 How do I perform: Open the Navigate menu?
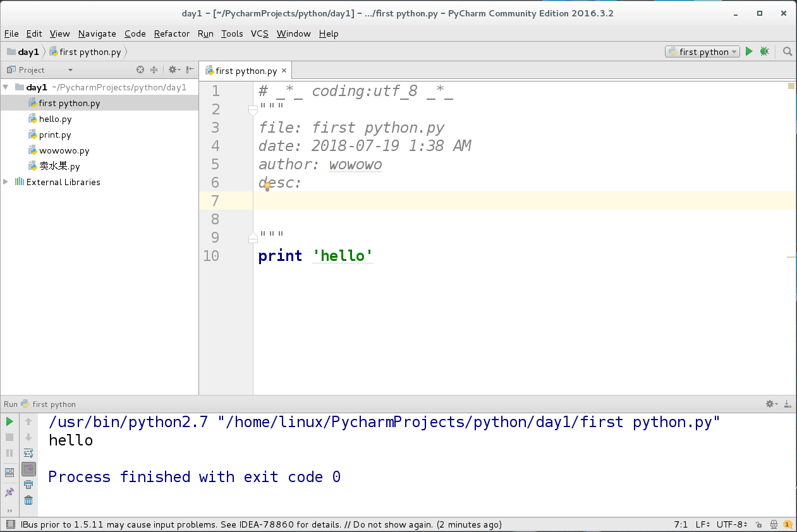(x=97, y=33)
